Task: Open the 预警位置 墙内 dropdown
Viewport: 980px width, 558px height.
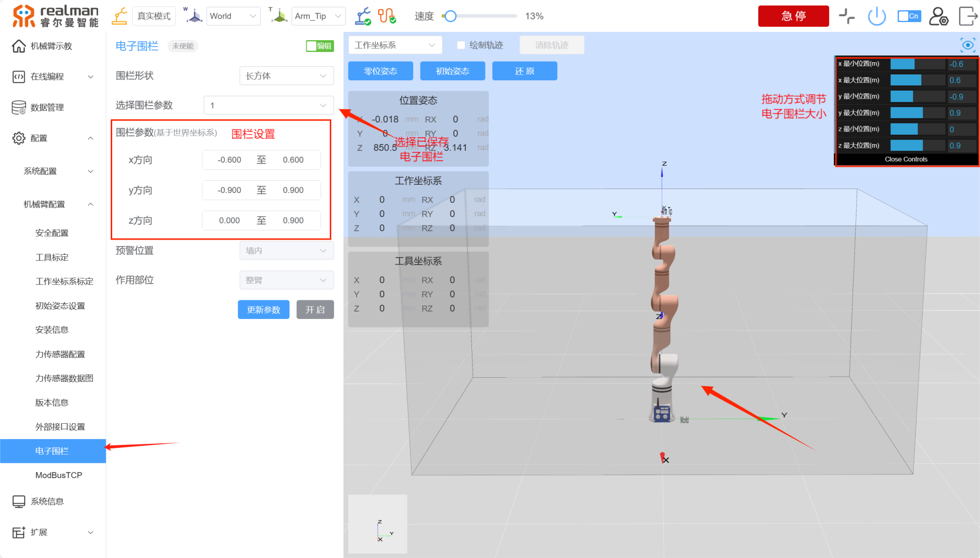Action: pos(287,250)
